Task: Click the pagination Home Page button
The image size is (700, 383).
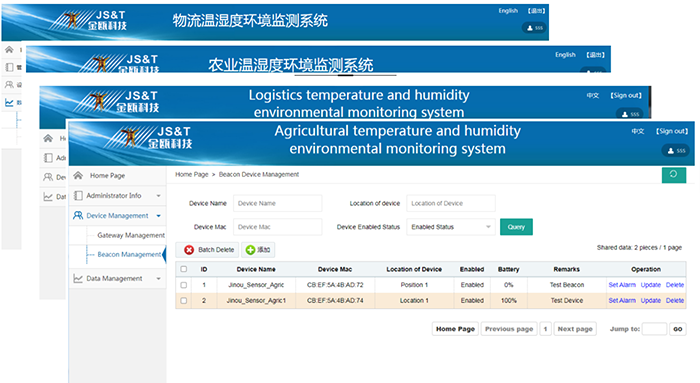Action: pyautogui.click(x=455, y=329)
